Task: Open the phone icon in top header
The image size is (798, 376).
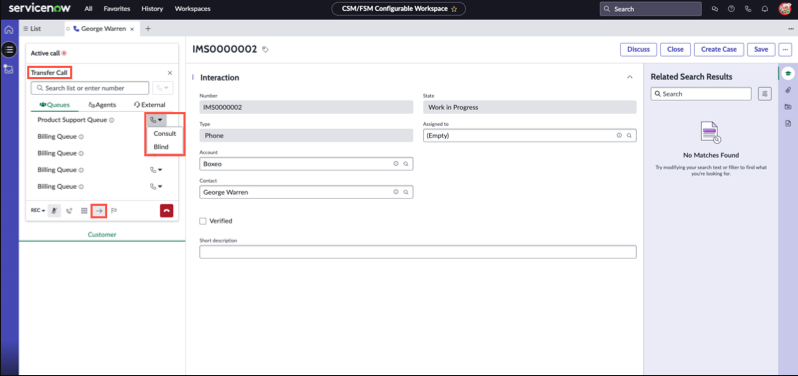Action: (x=748, y=9)
